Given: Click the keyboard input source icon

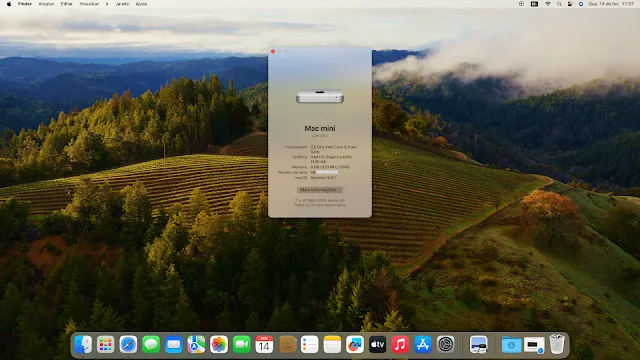Looking at the screenshot, I should point(534,4).
